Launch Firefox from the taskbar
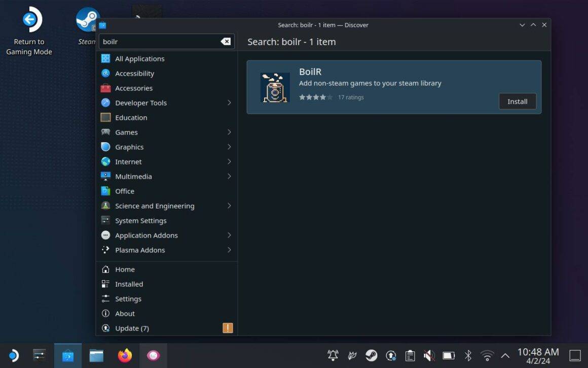This screenshot has width=588, height=368. point(125,355)
